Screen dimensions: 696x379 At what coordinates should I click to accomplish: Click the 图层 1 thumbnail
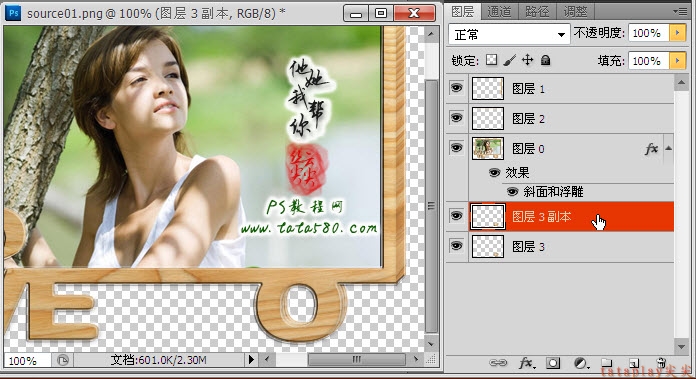pyautogui.click(x=487, y=88)
